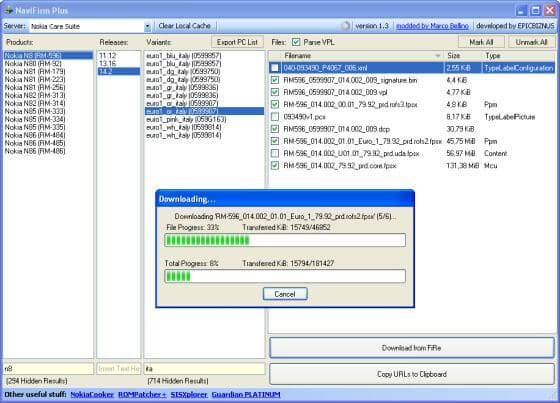560x403 pixels.
Task: Check the 093490v1.pcx file checkbox
Action: coord(275,116)
